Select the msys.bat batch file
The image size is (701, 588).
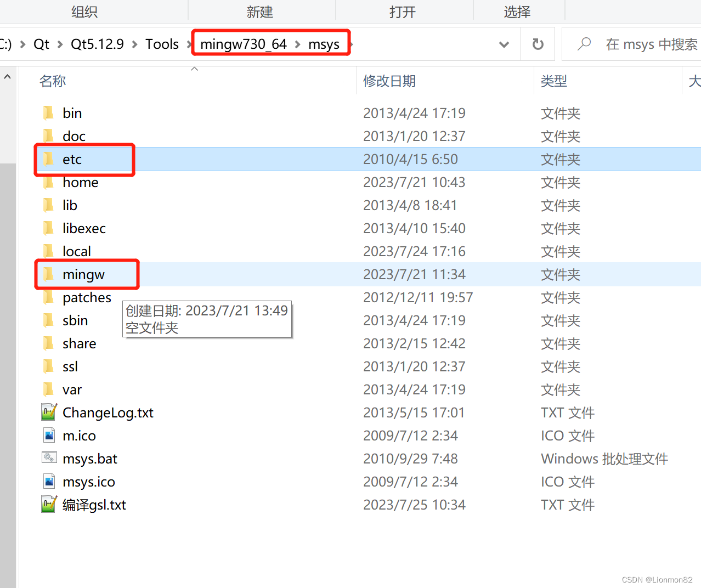tap(89, 458)
